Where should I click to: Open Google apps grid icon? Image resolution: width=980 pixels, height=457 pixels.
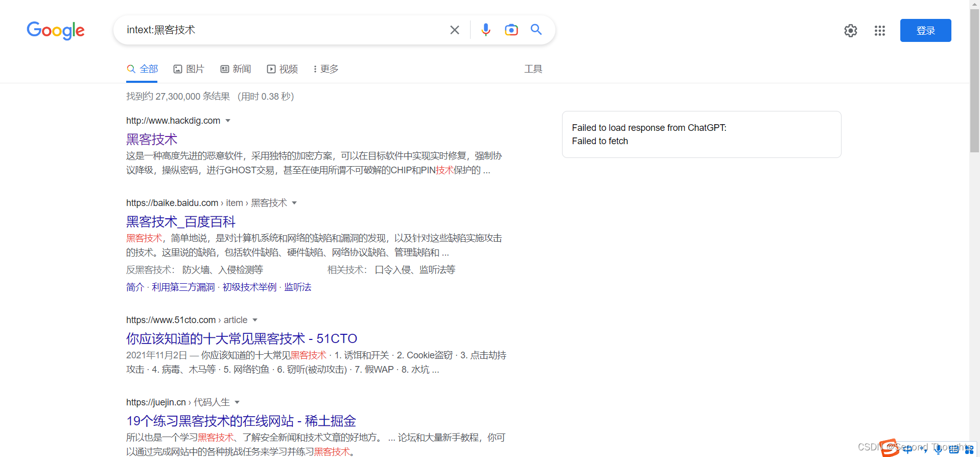[x=879, y=31]
